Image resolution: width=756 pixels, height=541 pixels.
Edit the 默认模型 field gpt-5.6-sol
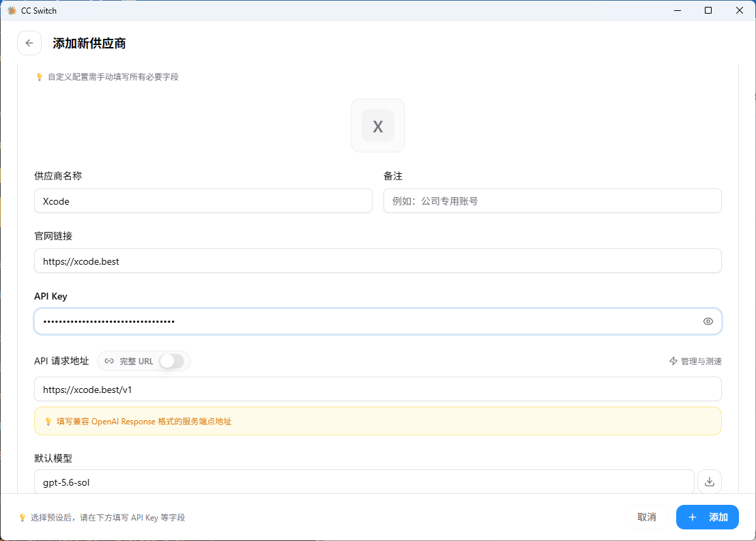pyautogui.click(x=364, y=482)
